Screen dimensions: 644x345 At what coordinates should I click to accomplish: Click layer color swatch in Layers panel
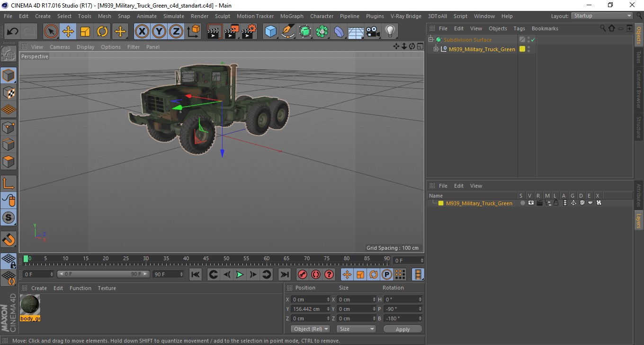[x=440, y=203]
